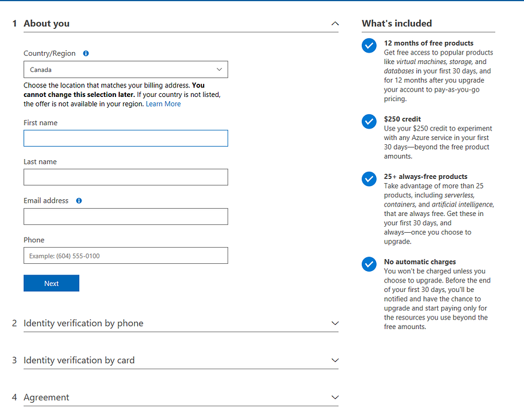524x420 pixels.
Task: Click the blue checkmark for 12 months of free products
Action: pyautogui.click(x=369, y=45)
